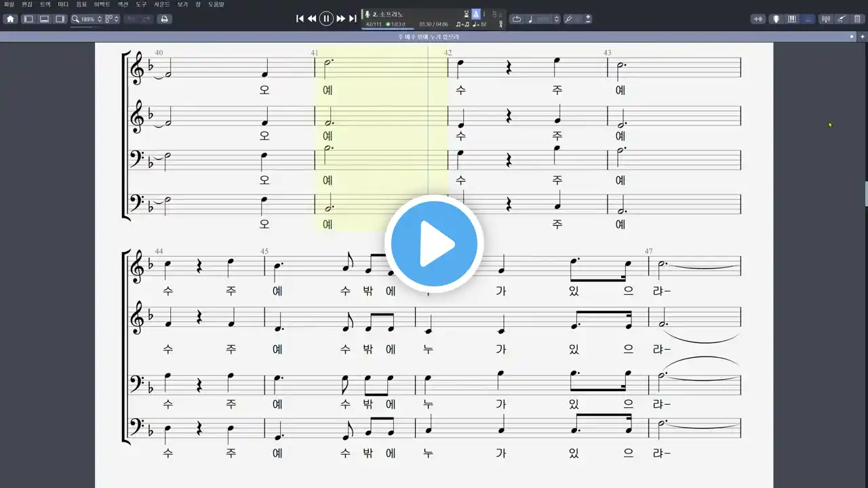The height and width of the screenshot is (488, 868).
Task: Open the guitar instrument view
Action: 842,19
